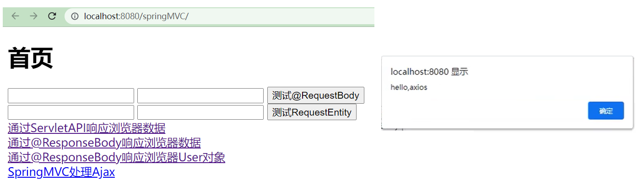Click the first text field beside 测试@RequestBody

[71, 96]
